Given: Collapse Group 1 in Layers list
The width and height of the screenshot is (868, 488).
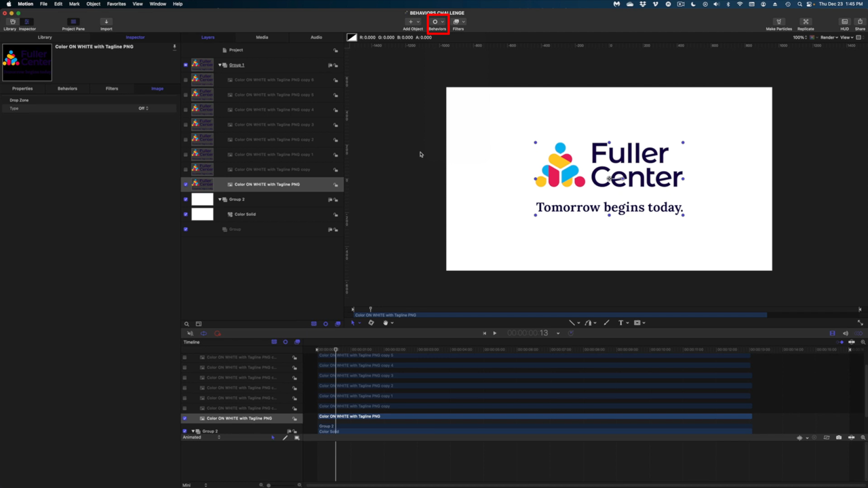Looking at the screenshot, I should coord(220,65).
